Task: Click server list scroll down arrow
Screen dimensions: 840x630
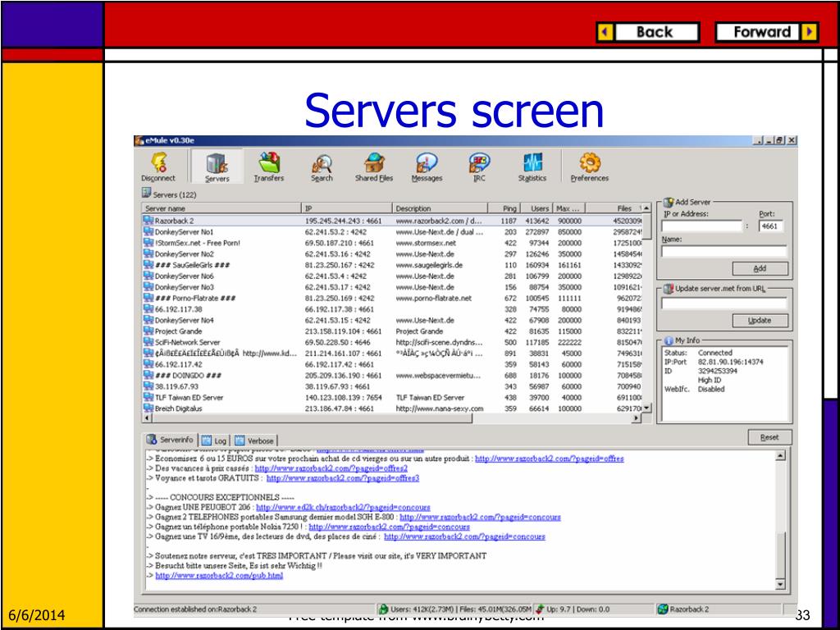Action: [646, 408]
